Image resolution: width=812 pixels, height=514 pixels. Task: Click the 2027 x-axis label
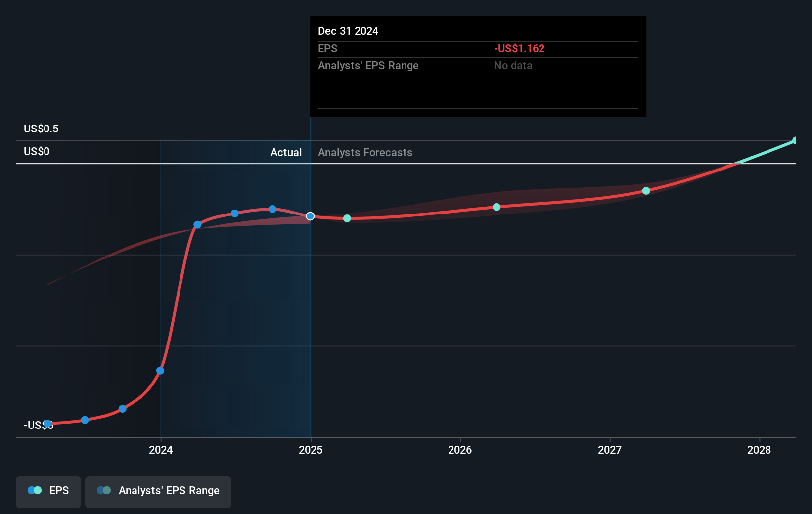(610, 450)
